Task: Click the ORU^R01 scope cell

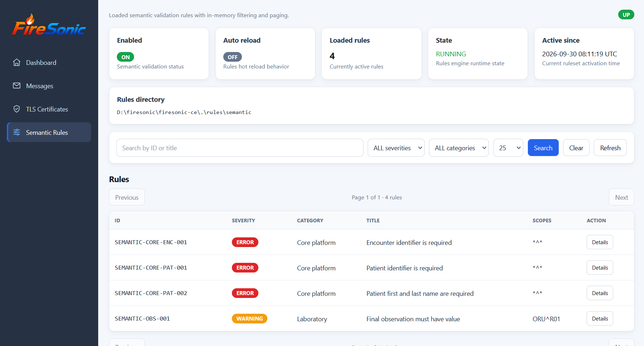Action: [x=546, y=319]
